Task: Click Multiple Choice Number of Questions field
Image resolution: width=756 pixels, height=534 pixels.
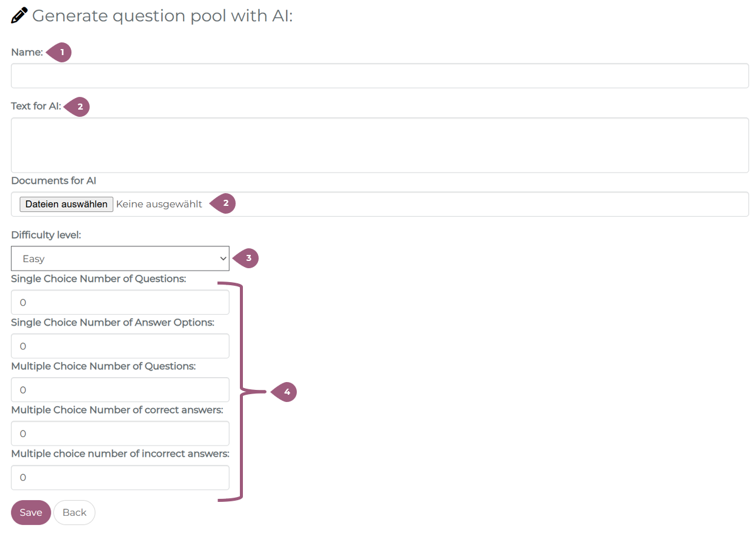Action: pyautogui.click(x=120, y=390)
